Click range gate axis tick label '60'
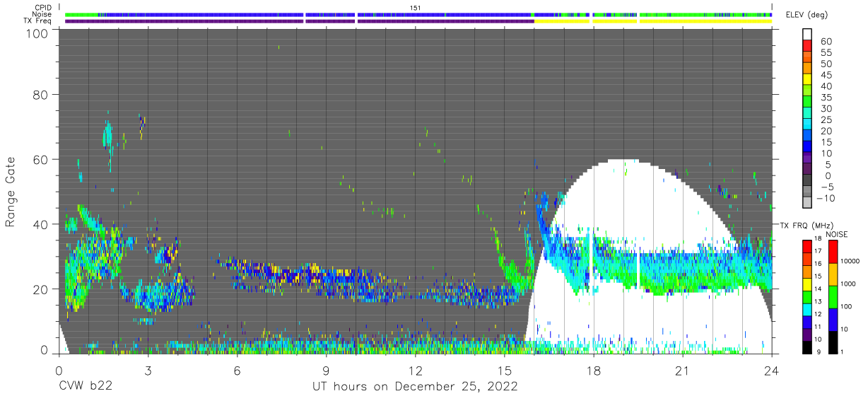Image resolution: width=868 pixels, height=401 pixels. pos(41,159)
